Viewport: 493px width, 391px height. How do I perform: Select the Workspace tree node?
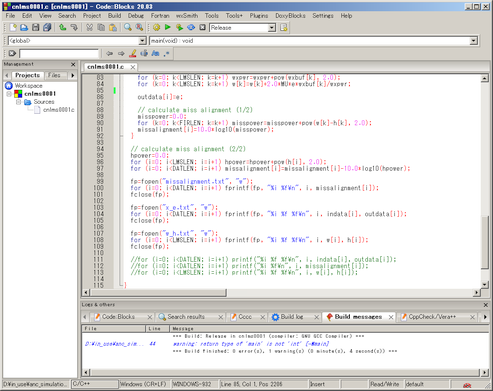coord(28,86)
